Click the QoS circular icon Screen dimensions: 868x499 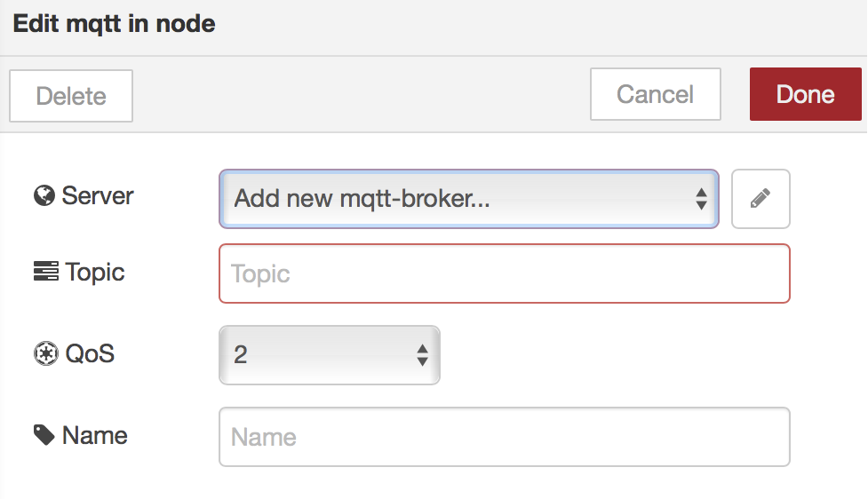click(44, 354)
